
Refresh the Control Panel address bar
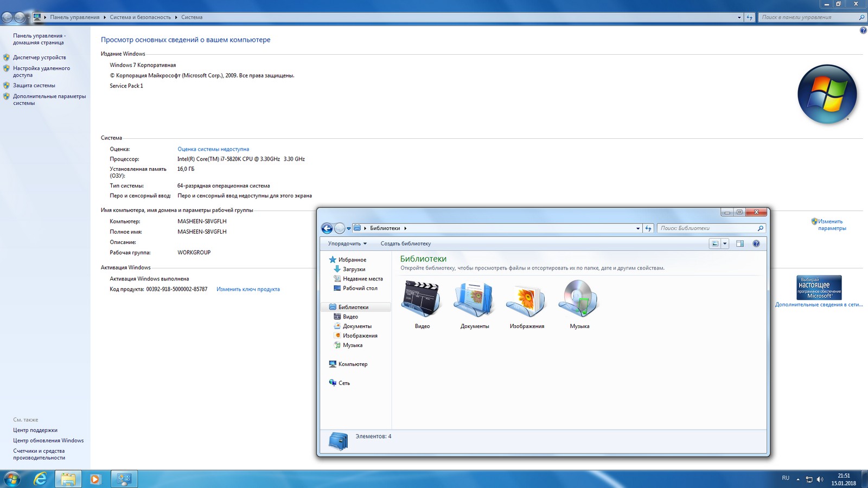point(750,17)
